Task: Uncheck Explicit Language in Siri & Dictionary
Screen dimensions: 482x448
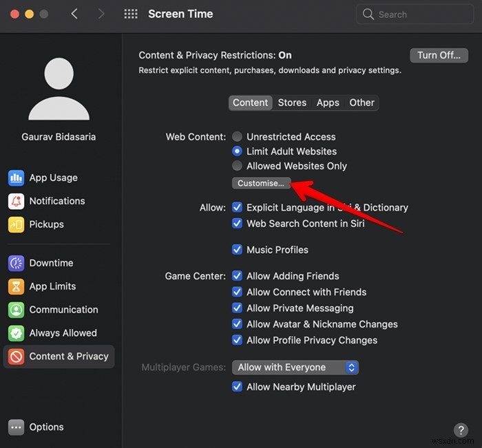Action: click(x=237, y=207)
